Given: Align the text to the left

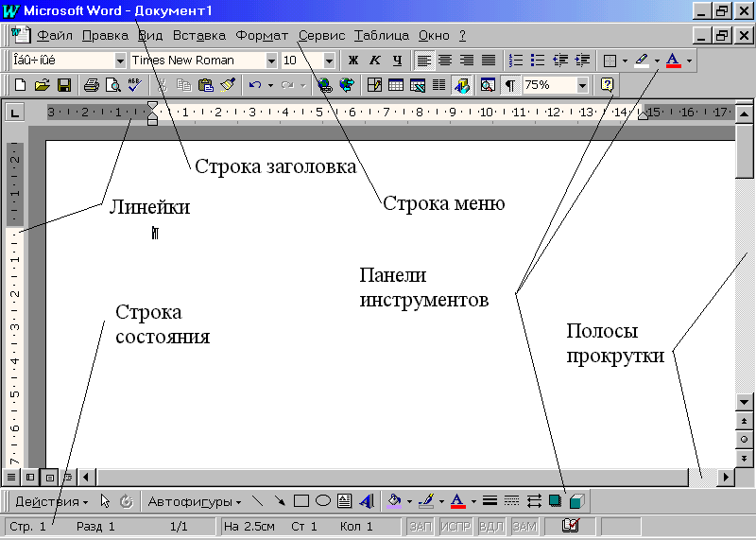Looking at the screenshot, I should tap(423, 61).
